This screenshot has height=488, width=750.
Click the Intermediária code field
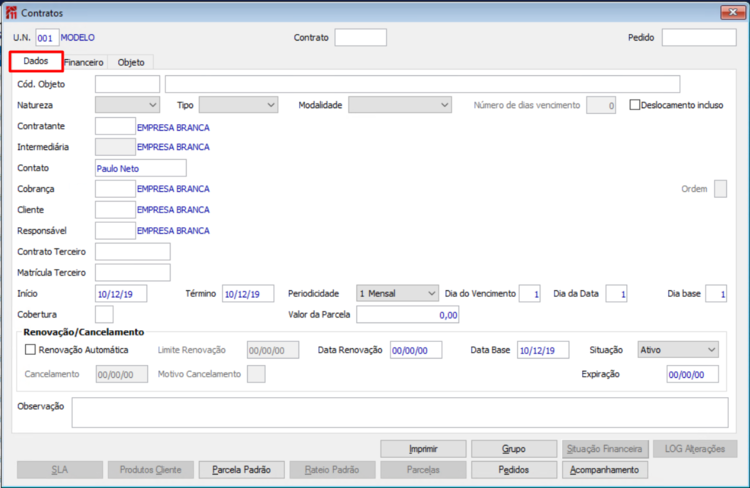coord(115,147)
